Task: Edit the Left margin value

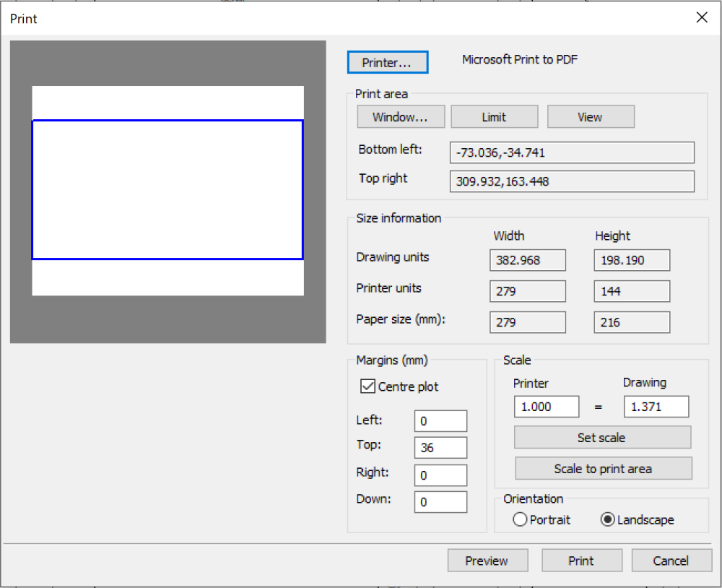Action: (x=440, y=420)
